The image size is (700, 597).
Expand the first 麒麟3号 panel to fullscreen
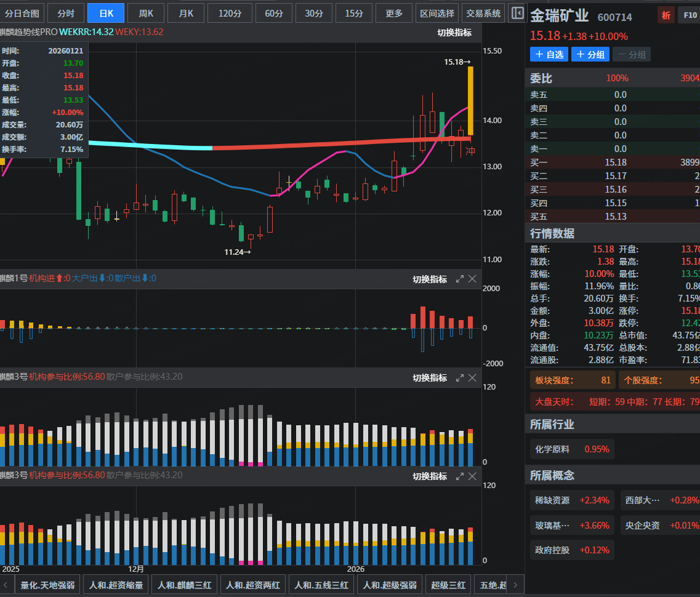point(459,377)
